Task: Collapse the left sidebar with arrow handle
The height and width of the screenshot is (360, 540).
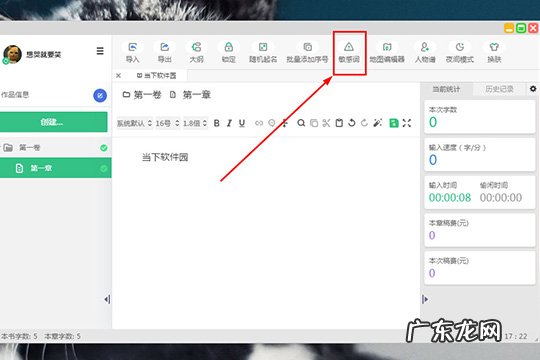Action: [107, 299]
